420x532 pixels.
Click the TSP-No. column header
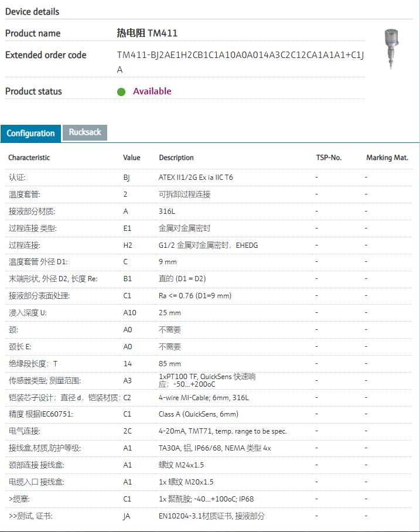[329, 158]
